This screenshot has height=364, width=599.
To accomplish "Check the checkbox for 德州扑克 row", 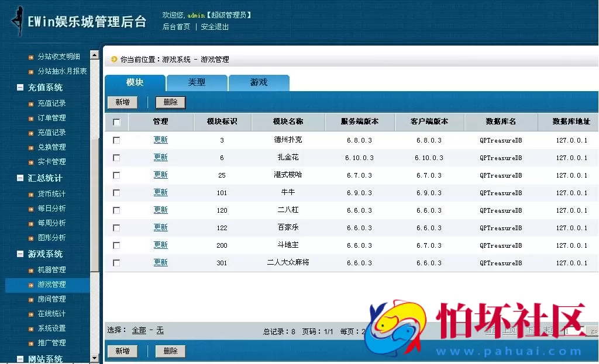I will click(116, 140).
